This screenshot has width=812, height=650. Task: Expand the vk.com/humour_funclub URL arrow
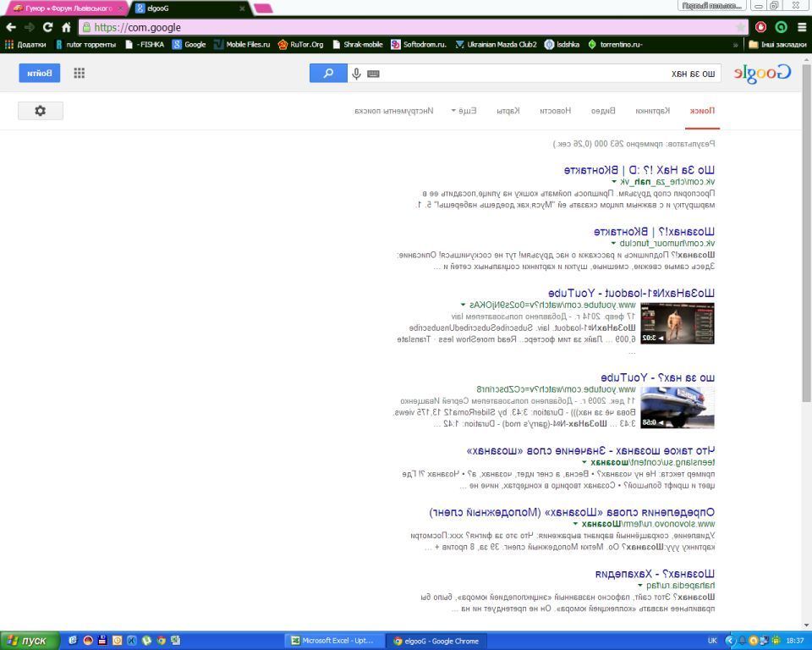pyautogui.click(x=614, y=244)
